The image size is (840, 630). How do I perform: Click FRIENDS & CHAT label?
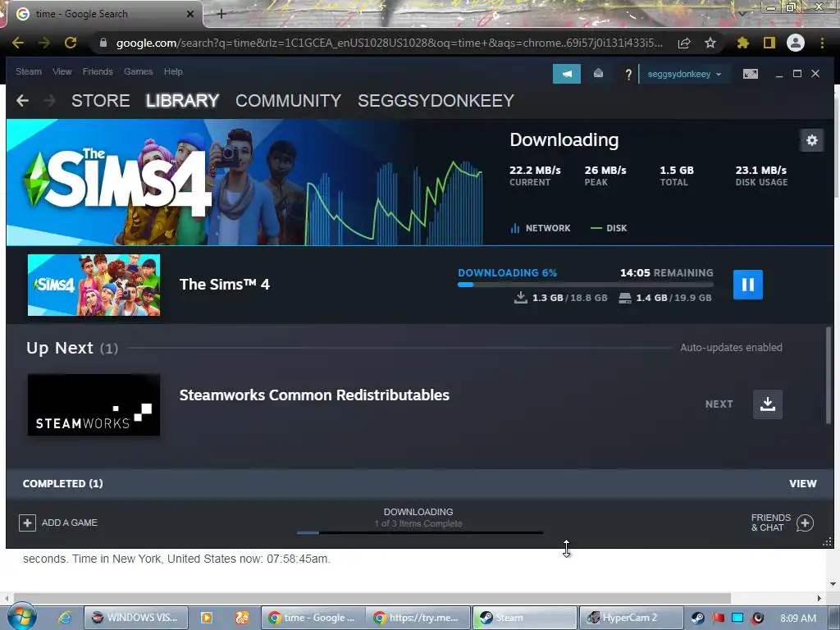tap(771, 523)
